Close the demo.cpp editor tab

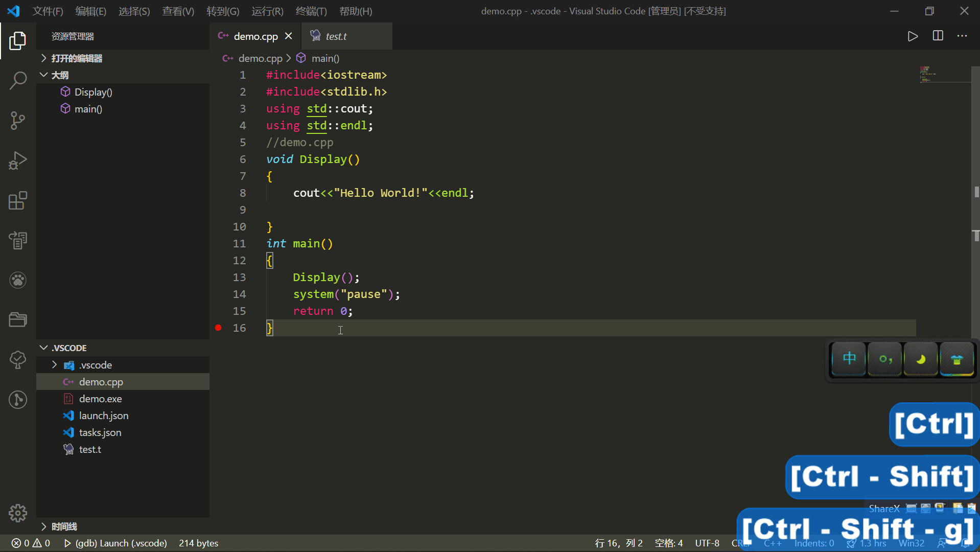[x=289, y=36]
